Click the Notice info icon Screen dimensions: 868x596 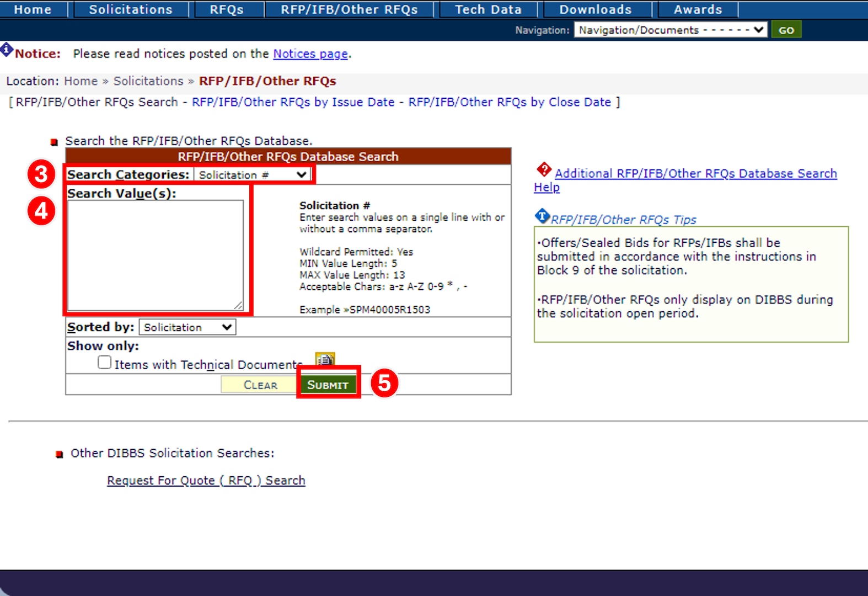point(7,50)
